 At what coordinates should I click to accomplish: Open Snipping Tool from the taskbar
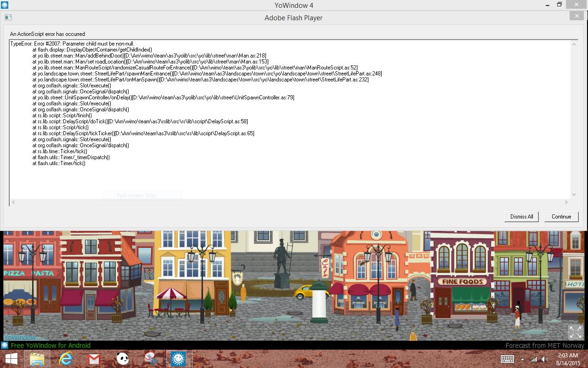coord(150,359)
